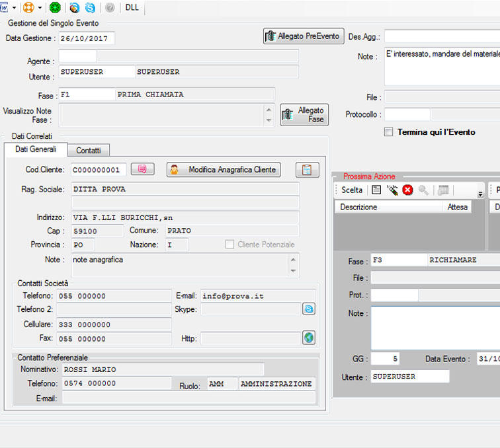
Task: Click the Fase code field containing F1
Action: click(87, 94)
